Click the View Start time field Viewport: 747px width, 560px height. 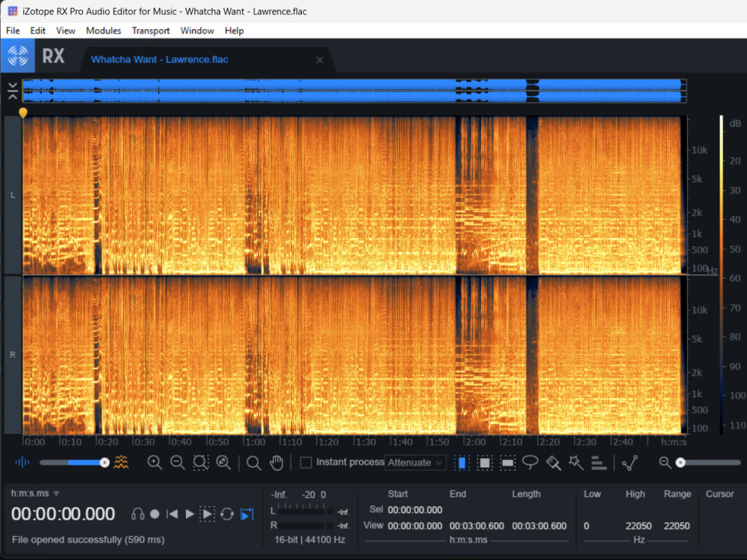coord(415,526)
